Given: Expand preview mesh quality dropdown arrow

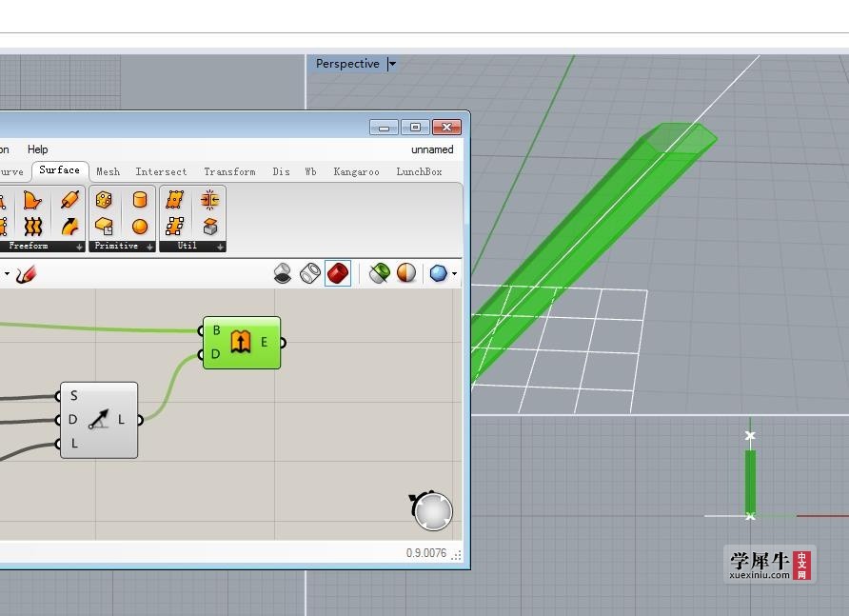Looking at the screenshot, I should tap(454, 274).
